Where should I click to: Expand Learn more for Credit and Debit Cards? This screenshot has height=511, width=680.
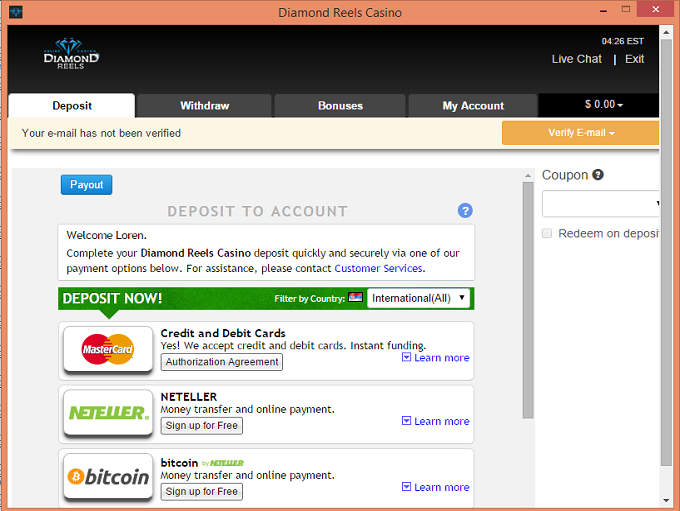point(435,357)
